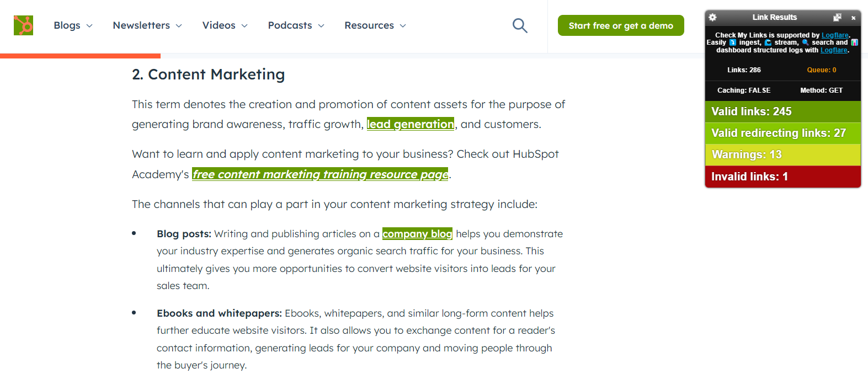Select the Valid redirecting links: 27 bar
This screenshot has height=379, width=868.
pyautogui.click(x=782, y=133)
